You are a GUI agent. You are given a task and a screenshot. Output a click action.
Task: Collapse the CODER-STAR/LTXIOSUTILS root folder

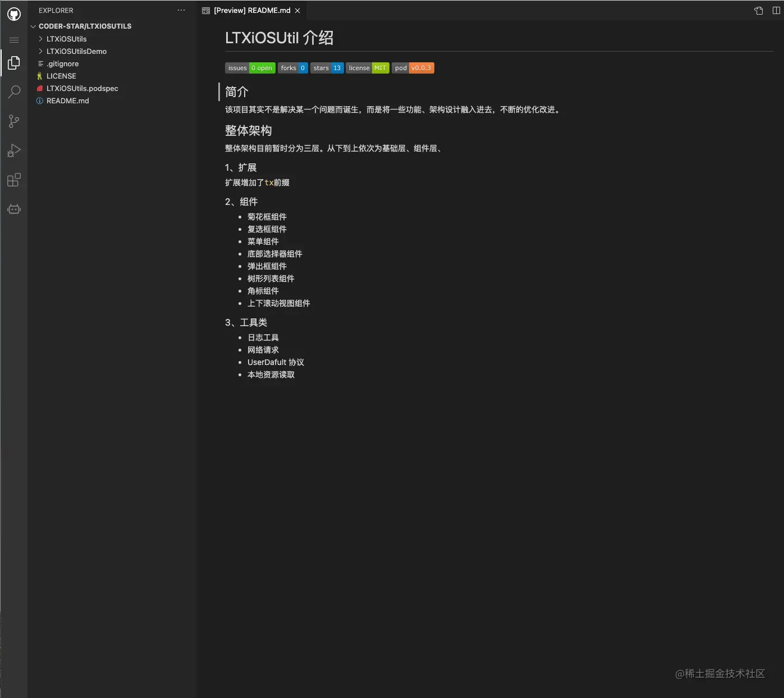coord(33,26)
